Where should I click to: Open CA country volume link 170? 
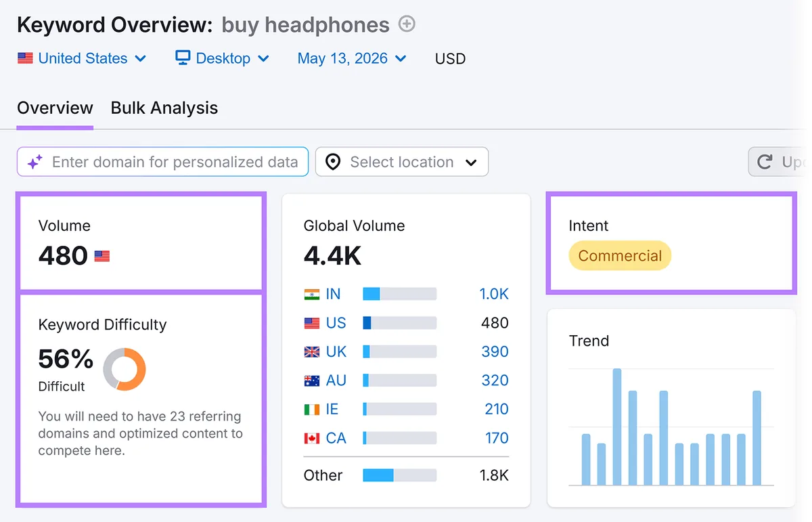[497, 438]
